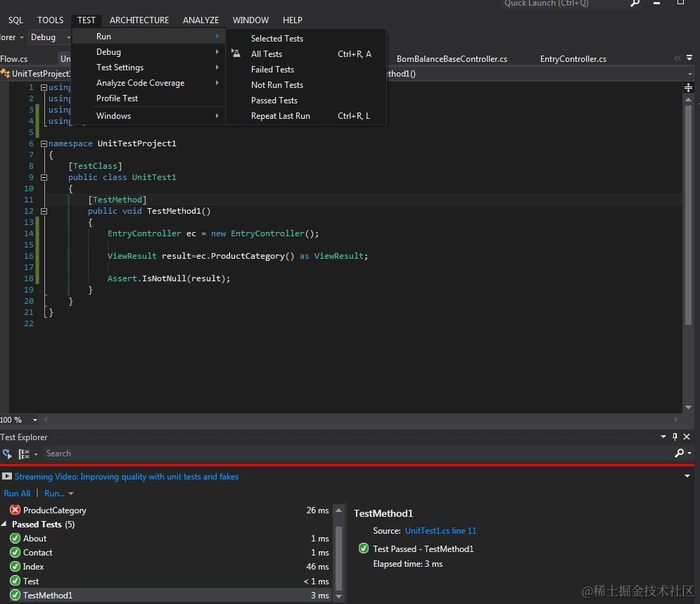The image size is (700, 604).
Task: Open the WINDOW menu
Action: (250, 20)
